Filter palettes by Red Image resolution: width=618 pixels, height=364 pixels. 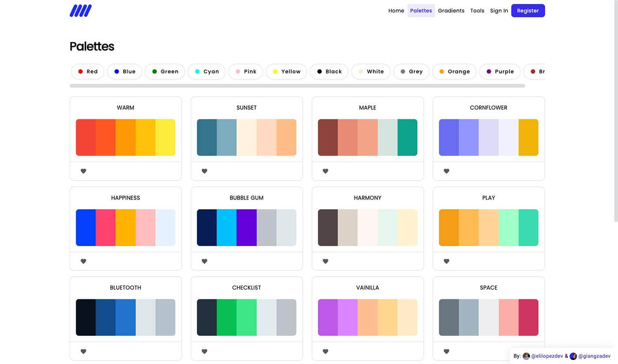coord(88,71)
